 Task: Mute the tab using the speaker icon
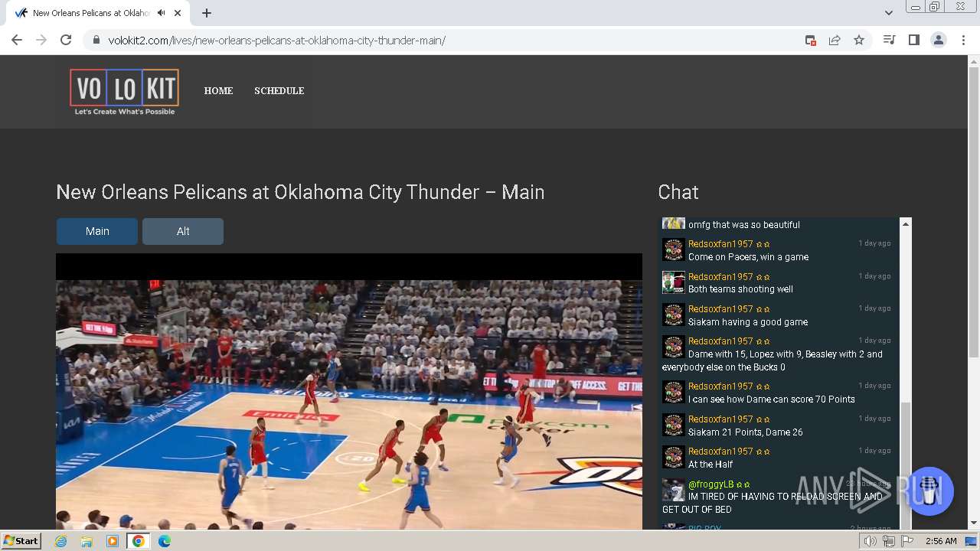[x=161, y=13]
